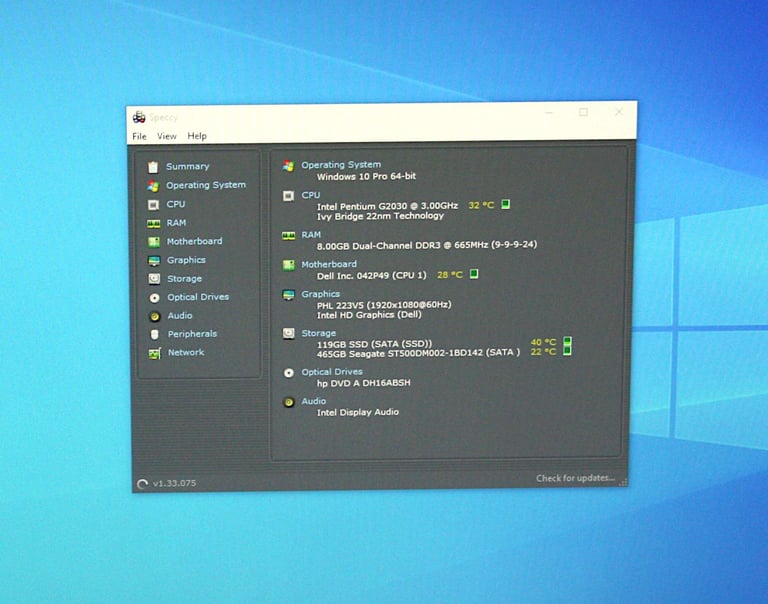Click the green Seagate drive temperature indicator
This screenshot has width=768, height=604.
567,351
